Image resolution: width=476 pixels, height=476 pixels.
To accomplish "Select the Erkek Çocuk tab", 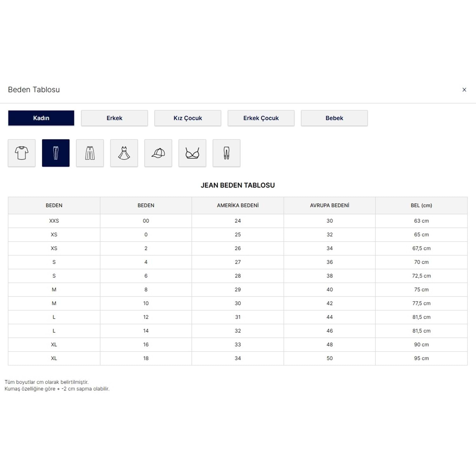I will [x=261, y=118].
